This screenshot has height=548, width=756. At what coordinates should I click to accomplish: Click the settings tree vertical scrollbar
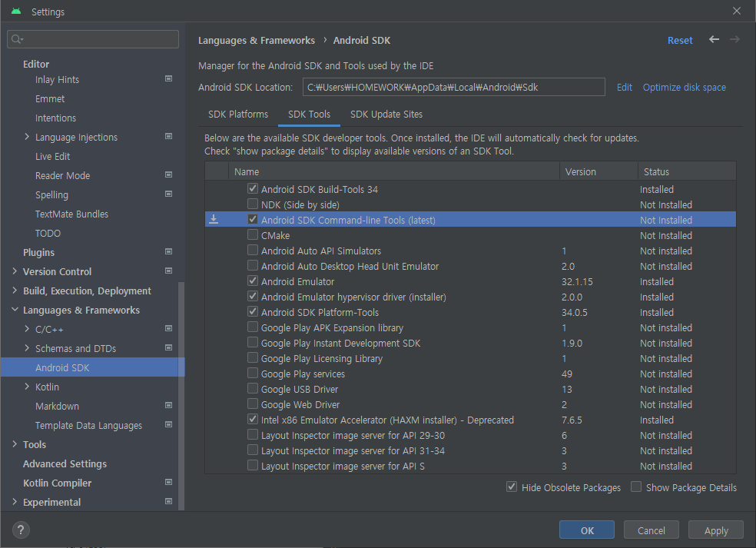pyautogui.click(x=181, y=396)
